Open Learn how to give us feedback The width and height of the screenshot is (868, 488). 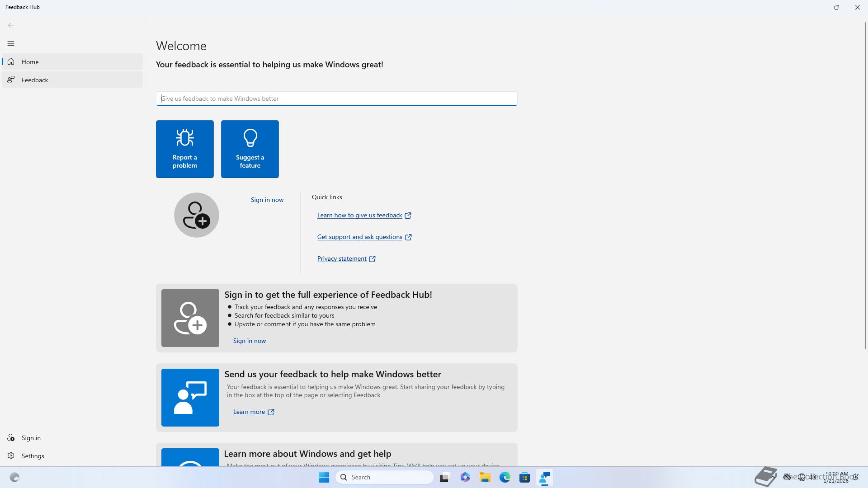pos(359,215)
